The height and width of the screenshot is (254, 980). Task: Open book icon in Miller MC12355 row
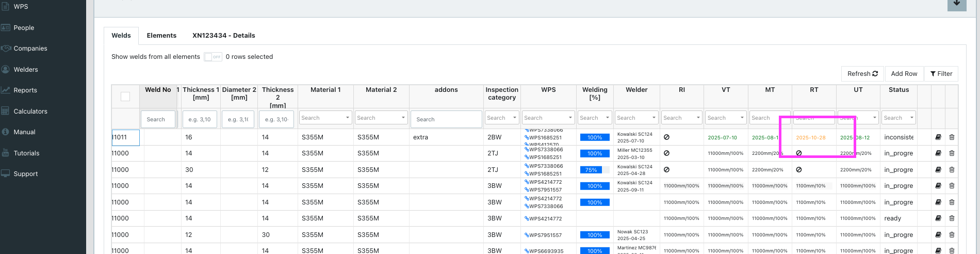938,153
